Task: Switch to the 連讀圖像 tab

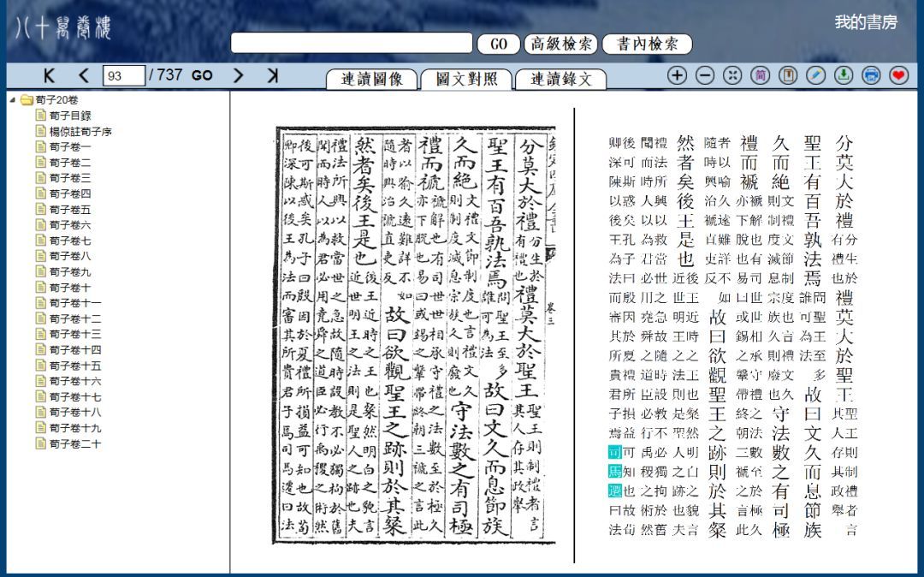Action: 371,79
